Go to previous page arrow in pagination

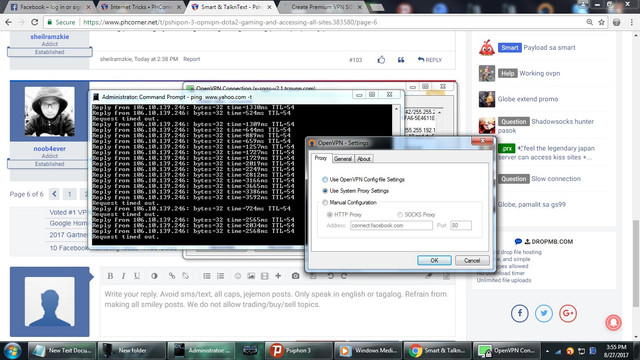(54, 194)
